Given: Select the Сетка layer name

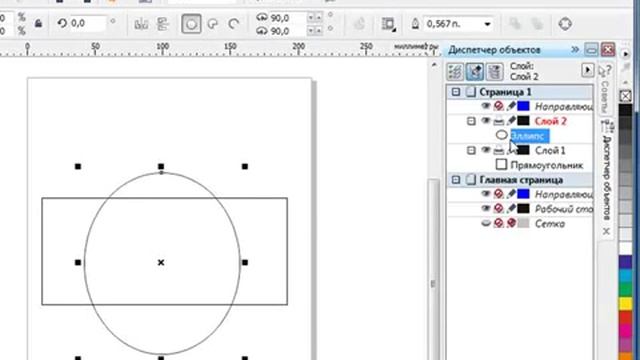Looking at the screenshot, I should (x=550, y=224).
